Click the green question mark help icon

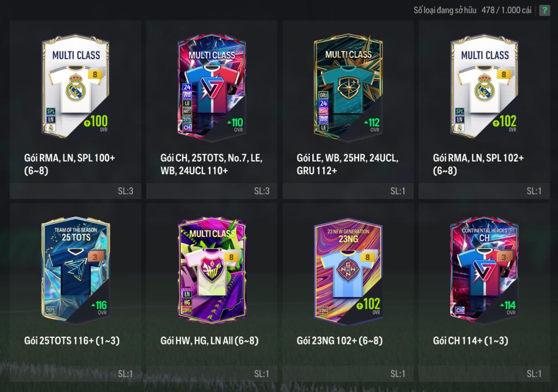tap(544, 10)
